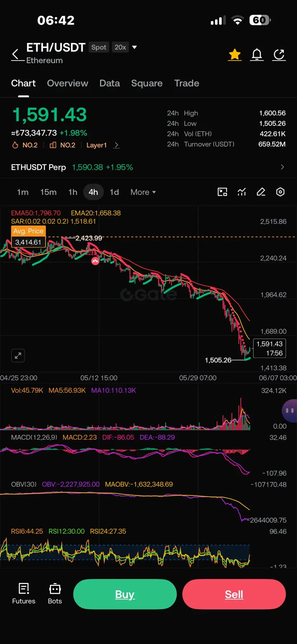Tap the 24h Turnover 659.52M value
The image size is (297, 644).
point(272,144)
